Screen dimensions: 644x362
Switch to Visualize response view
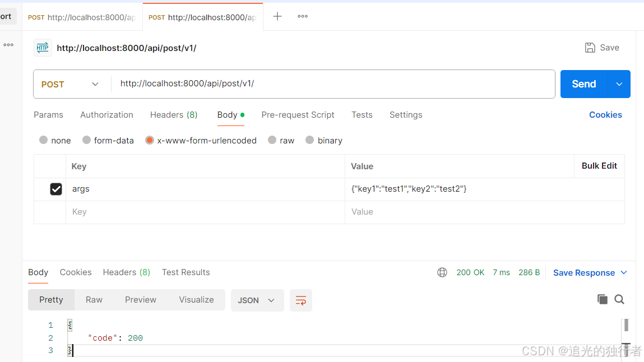[x=196, y=300]
